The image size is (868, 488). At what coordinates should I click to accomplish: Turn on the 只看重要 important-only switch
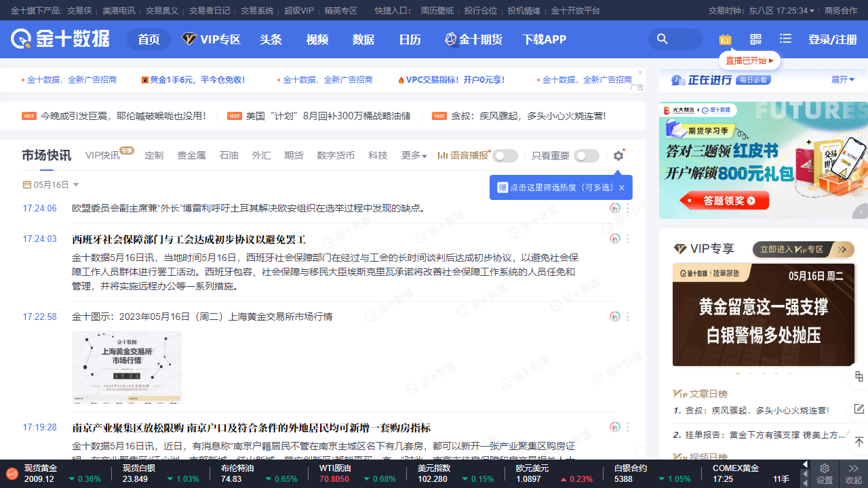tap(586, 155)
